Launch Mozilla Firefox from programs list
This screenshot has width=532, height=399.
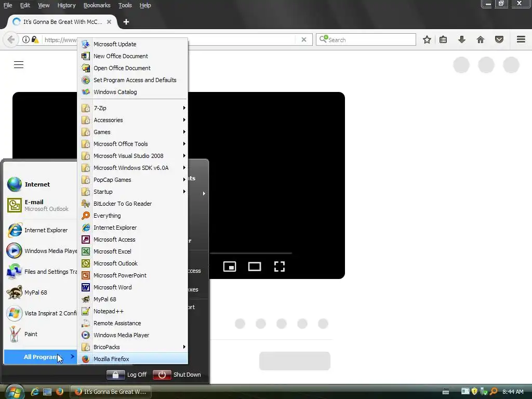[132, 359]
